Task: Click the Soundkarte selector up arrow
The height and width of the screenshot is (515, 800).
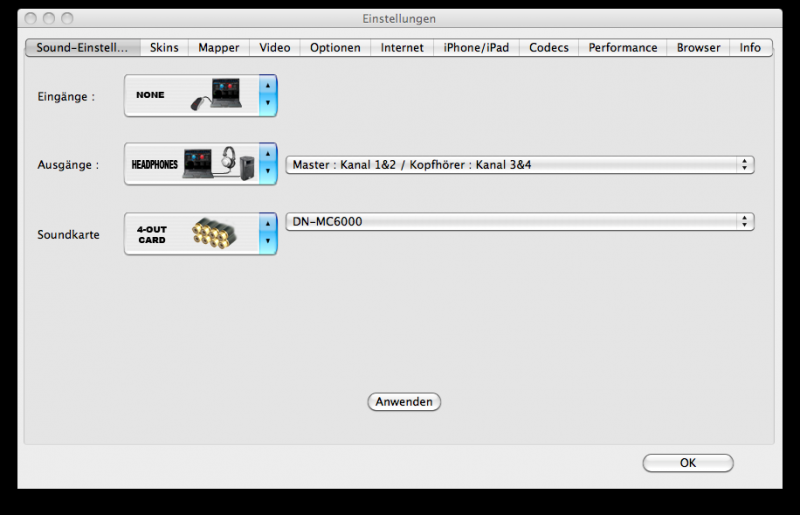Action: 268,224
